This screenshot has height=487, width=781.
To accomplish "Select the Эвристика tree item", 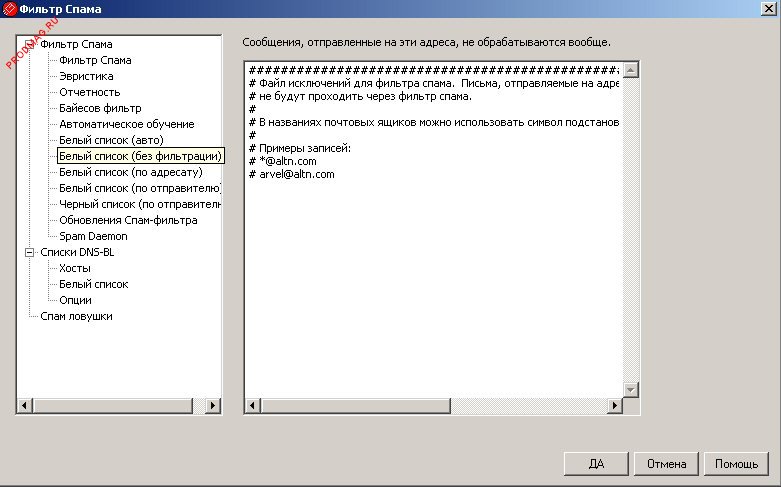I will tap(86, 76).
